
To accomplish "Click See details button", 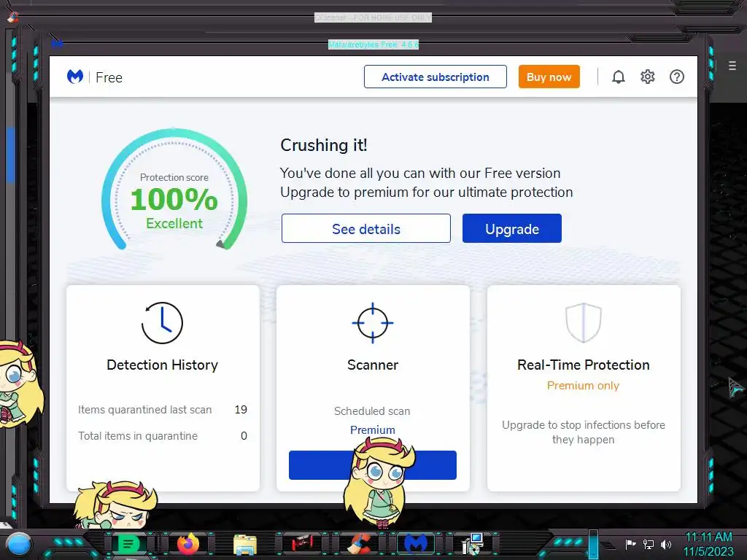I will click(366, 228).
